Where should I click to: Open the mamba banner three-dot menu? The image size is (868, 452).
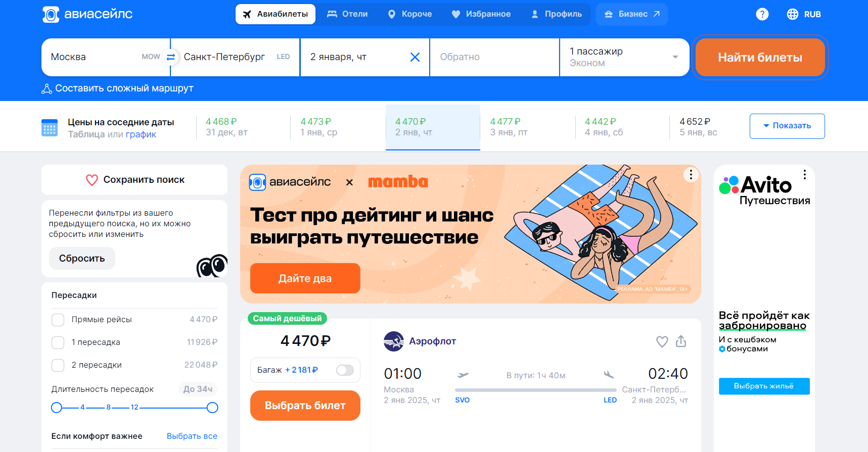tap(691, 175)
